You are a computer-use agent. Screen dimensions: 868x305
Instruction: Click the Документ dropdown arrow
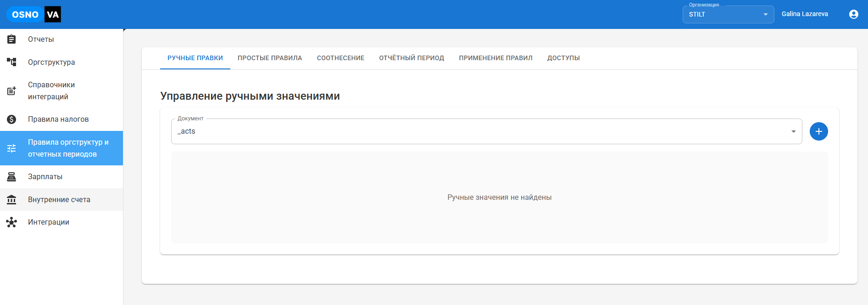[794, 132]
